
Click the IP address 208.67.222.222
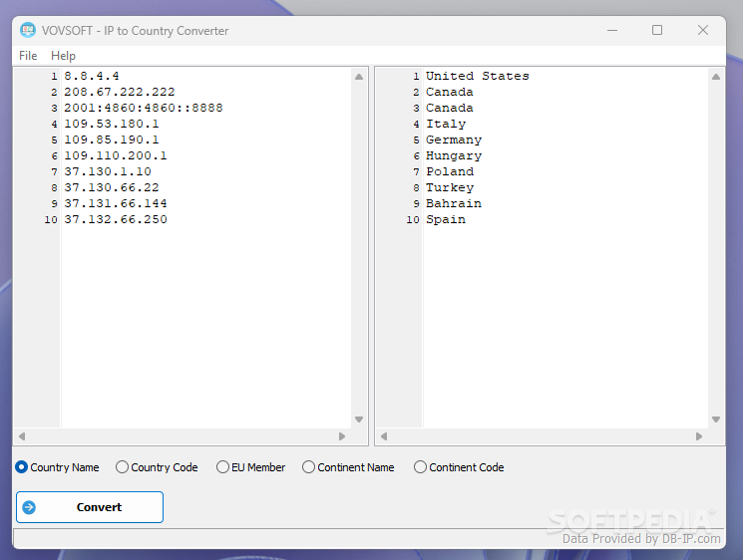click(x=120, y=92)
